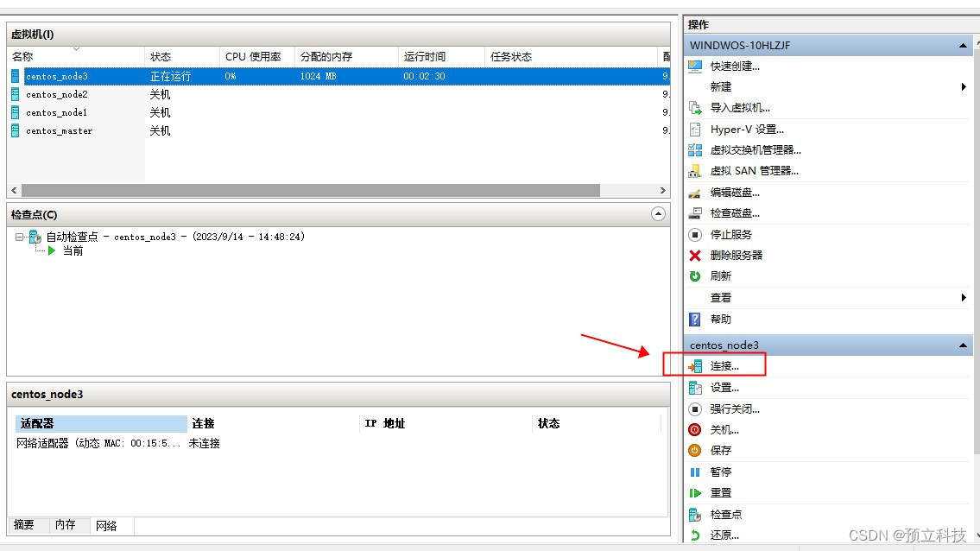Expand the 查看 (View) submenu

click(x=964, y=298)
